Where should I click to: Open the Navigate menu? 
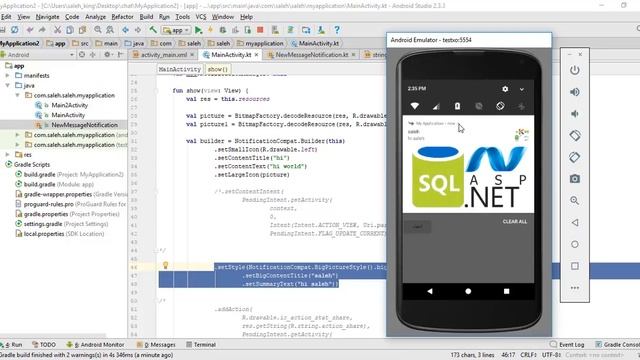pyautogui.click(x=47, y=17)
